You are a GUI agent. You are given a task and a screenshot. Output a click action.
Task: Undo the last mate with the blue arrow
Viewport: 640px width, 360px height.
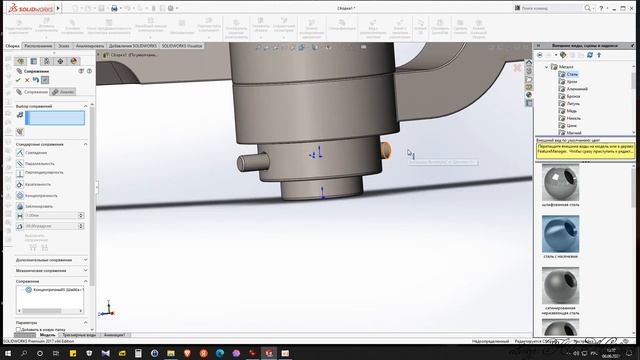pyautogui.click(x=36, y=80)
